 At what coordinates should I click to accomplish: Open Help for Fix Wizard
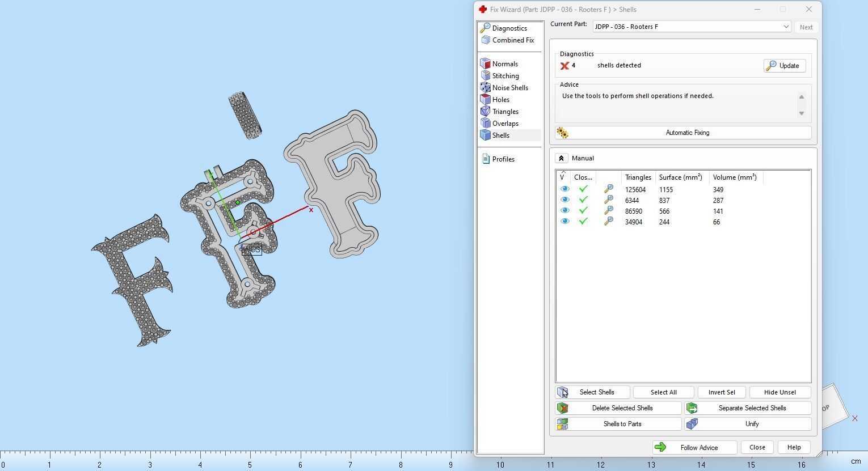tap(794, 447)
